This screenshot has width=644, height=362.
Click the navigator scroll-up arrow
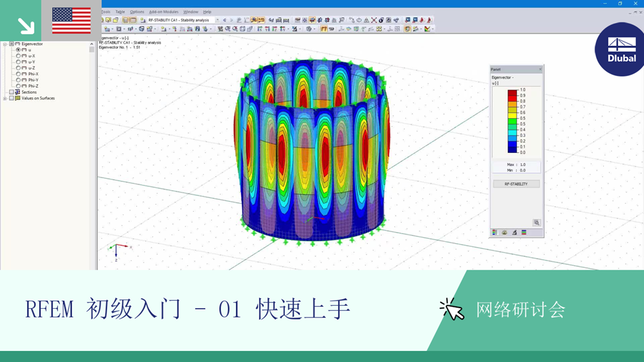tap(92, 44)
